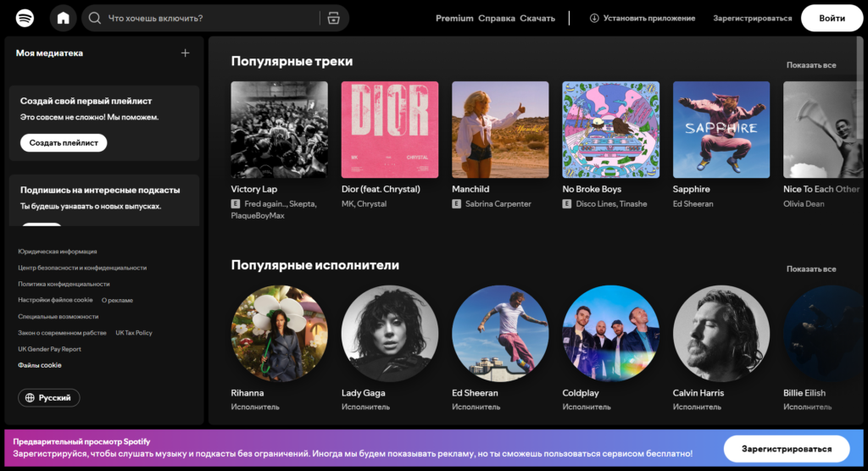Click the Популярные треки heading

pos(292,62)
